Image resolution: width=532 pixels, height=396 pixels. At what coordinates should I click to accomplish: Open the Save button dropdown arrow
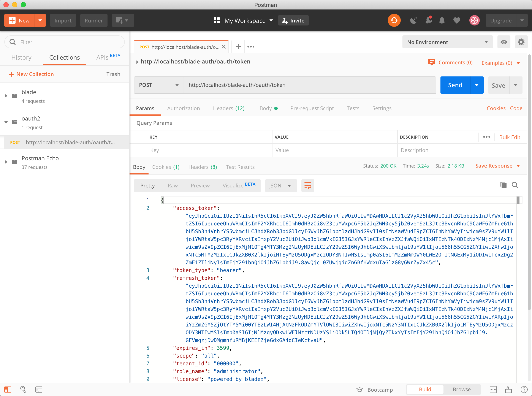pyautogui.click(x=515, y=85)
